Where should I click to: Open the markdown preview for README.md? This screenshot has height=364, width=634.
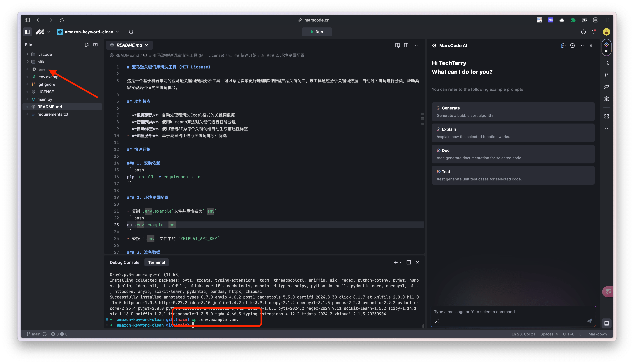coord(397,45)
